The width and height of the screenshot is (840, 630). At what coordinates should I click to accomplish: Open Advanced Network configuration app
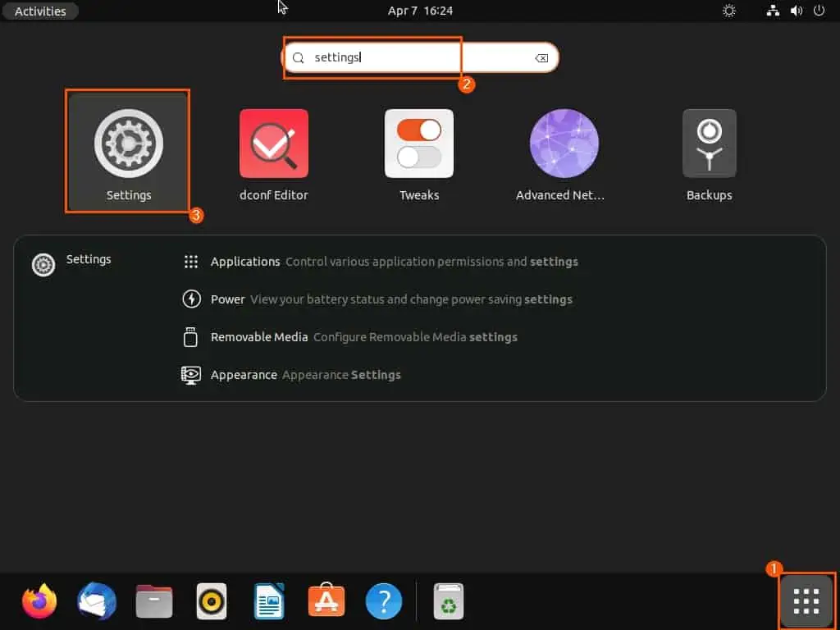(564, 144)
